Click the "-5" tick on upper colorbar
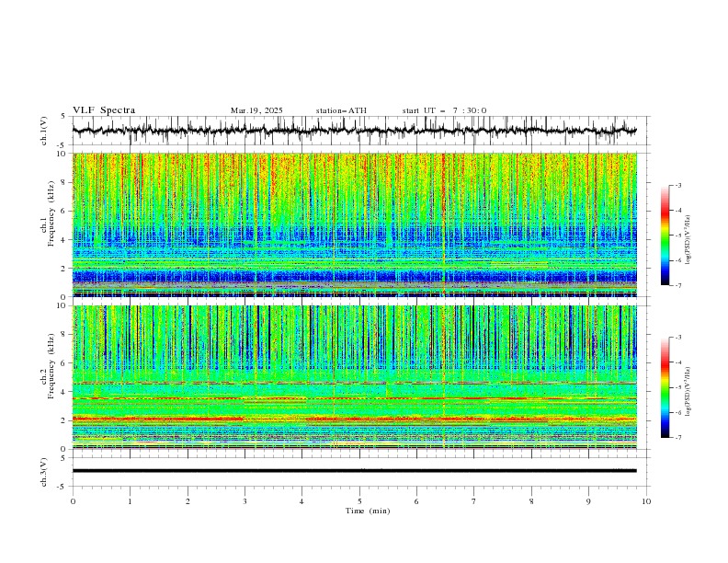The height and width of the screenshot is (563, 728). 677,236
